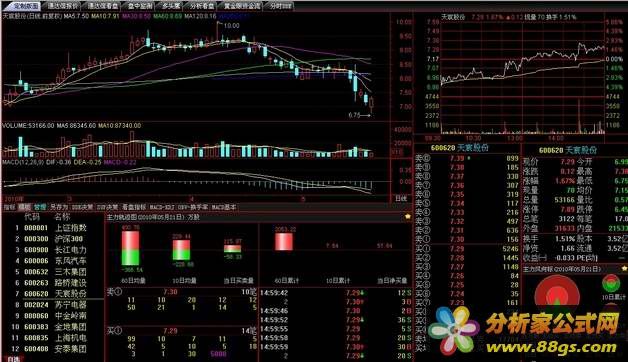Click the 另存为 button
This screenshot has height=362, width=628.
pyautogui.click(x=59, y=207)
